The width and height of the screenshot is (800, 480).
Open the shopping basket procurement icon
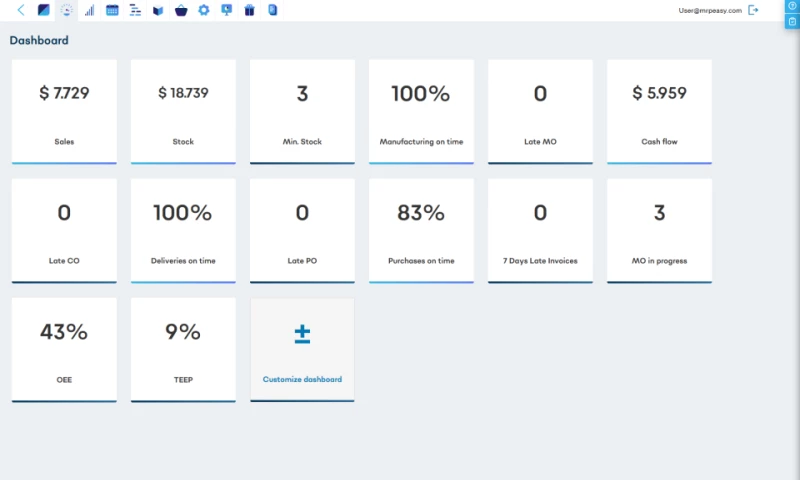(181, 10)
